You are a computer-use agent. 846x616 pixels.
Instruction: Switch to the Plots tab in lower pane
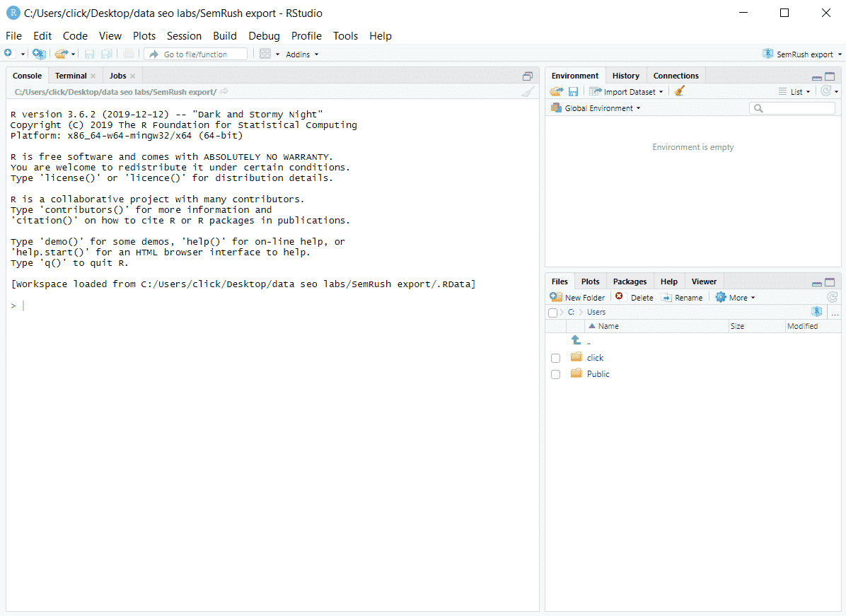coord(590,281)
